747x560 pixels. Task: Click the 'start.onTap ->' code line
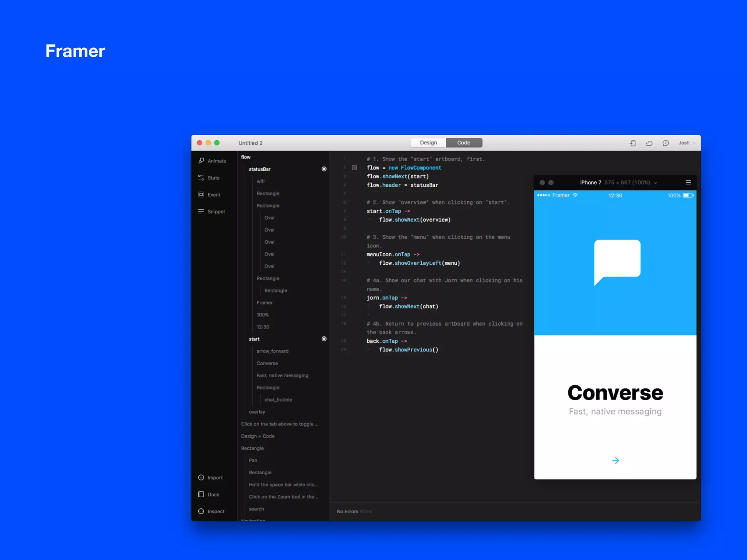point(388,211)
